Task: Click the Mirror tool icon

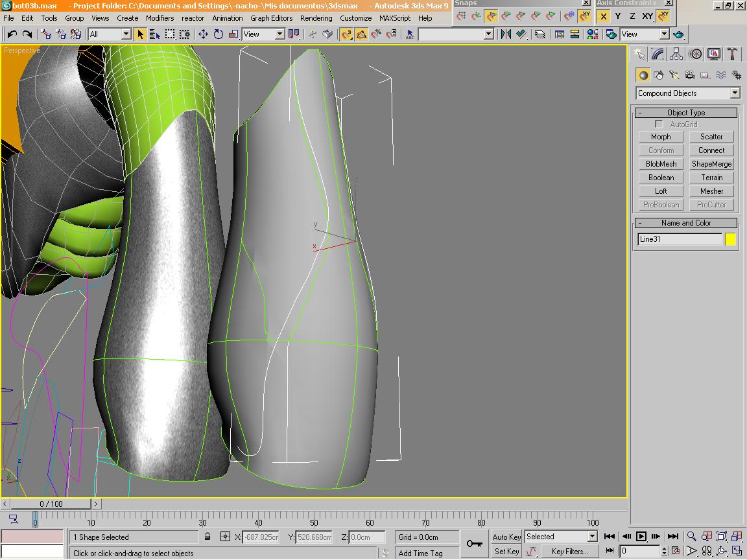Action: [x=506, y=34]
